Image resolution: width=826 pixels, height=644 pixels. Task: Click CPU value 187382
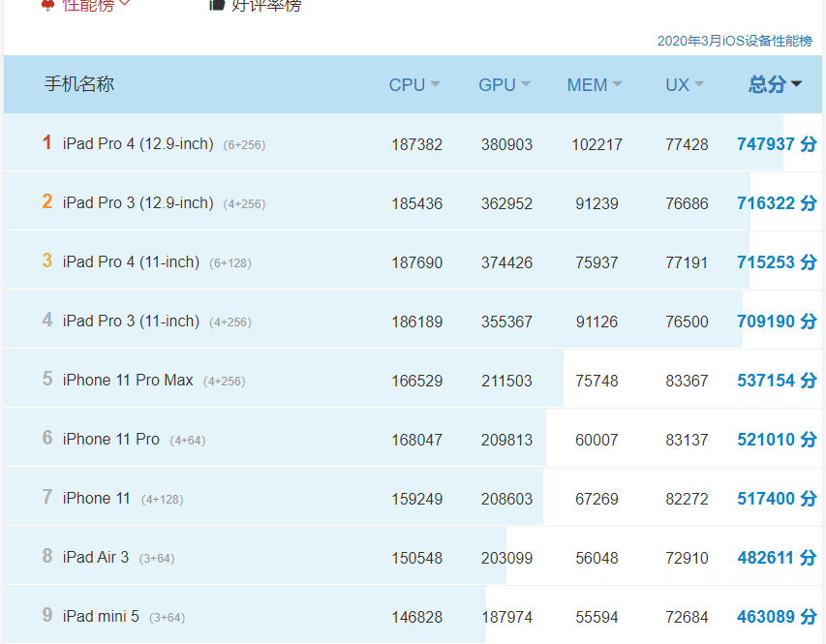pos(416,144)
